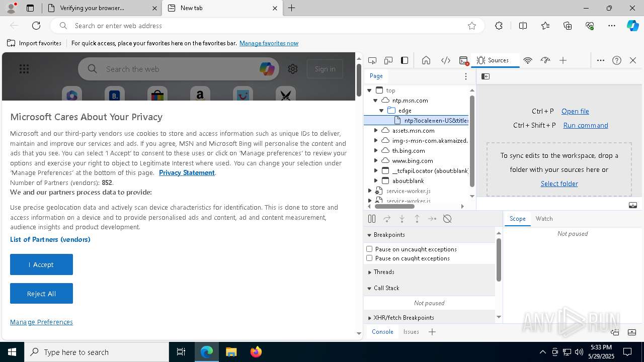This screenshot has width=644, height=362.
Task: Expand assets.msn.com tree node
Action: 375,131
